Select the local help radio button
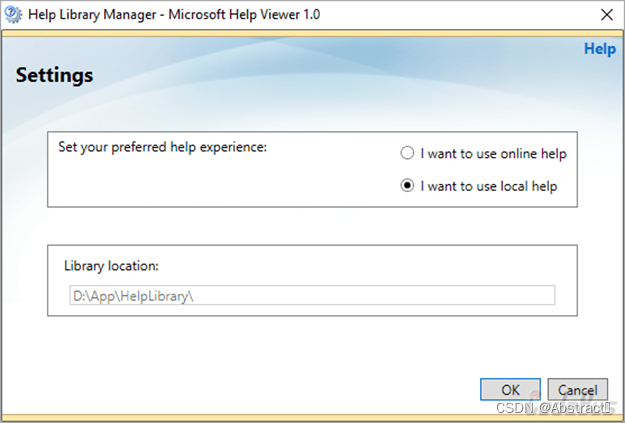This screenshot has height=423, width=625. click(x=407, y=186)
